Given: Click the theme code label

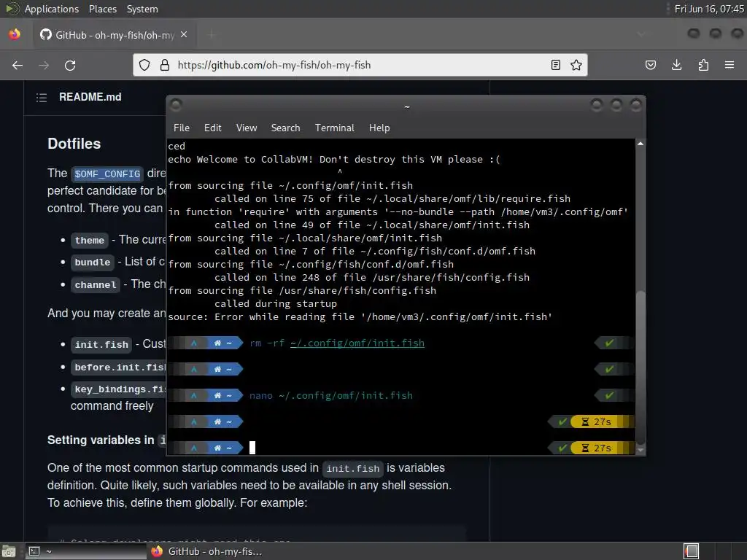Looking at the screenshot, I should tap(90, 240).
